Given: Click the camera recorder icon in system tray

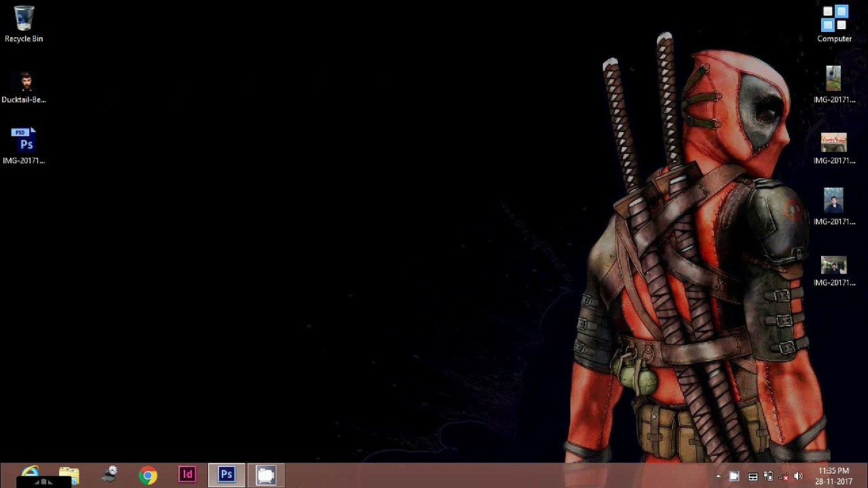Looking at the screenshot, I should [x=734, y=476].
